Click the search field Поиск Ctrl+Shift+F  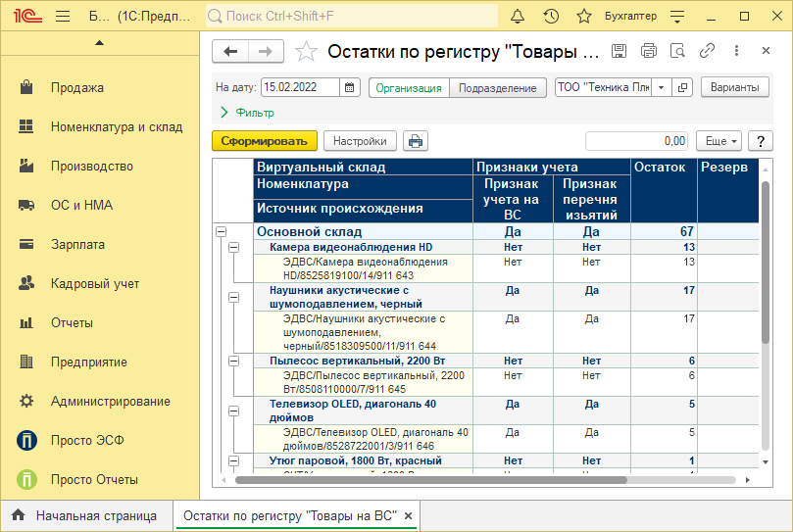click(x=352, y=17)
